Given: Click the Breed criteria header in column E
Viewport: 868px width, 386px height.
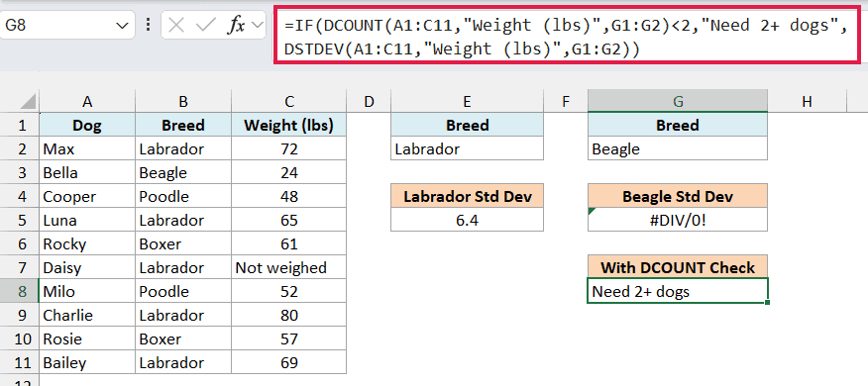Looking at the screenshot, I should (x=468, y=125).
